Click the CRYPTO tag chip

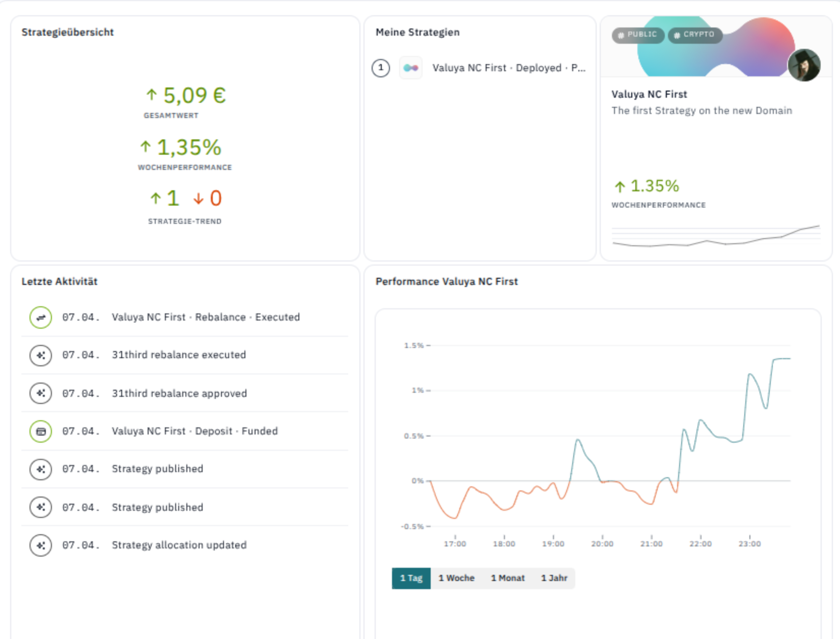(x=695, y=35)
